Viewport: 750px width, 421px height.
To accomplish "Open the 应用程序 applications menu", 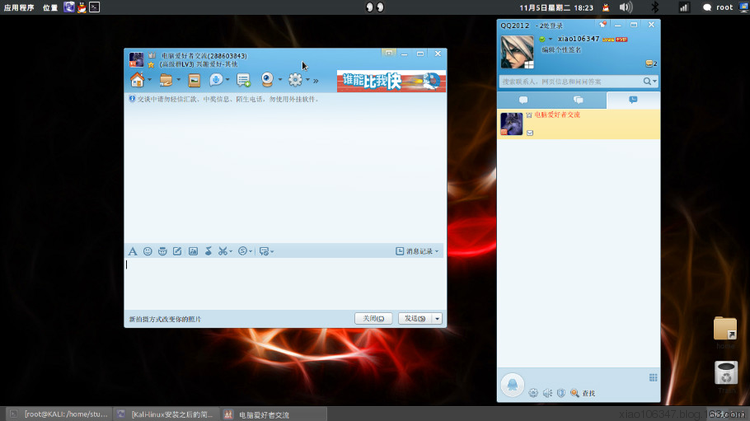I will pos(19,7).
